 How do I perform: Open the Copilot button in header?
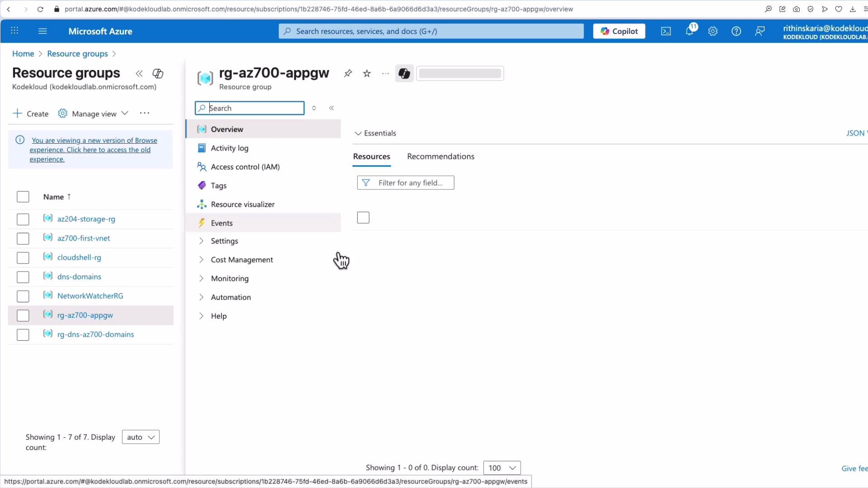pyautogui.click(x=619, y=31)
